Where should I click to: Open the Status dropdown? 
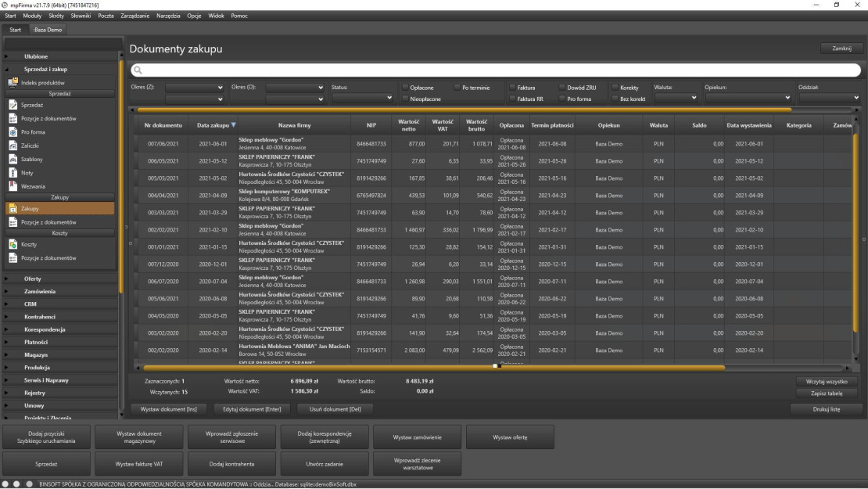pyautogui.click(x=362, y=98)
